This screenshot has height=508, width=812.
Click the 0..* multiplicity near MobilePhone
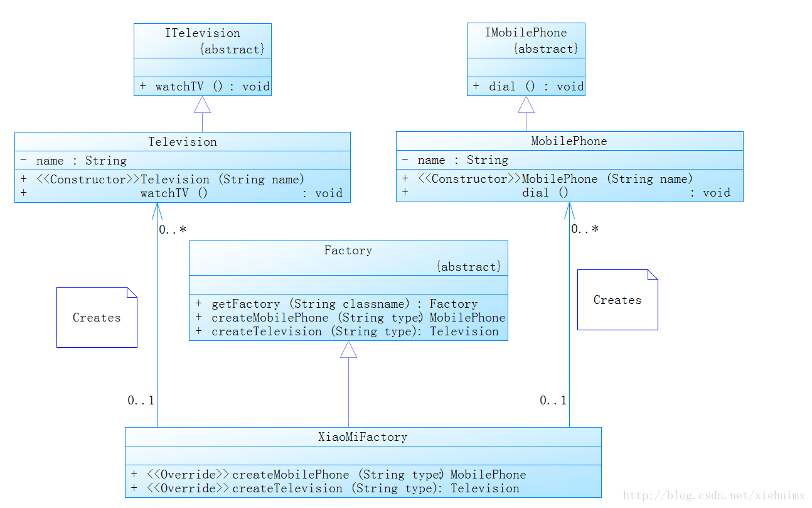click(585, 230)
